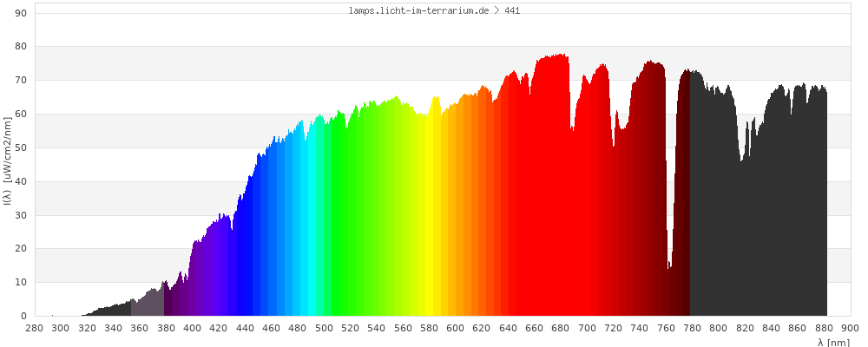Click the 500 tick on the wavelength axis
The image size is (868, 347).
(x=324, y=328)
